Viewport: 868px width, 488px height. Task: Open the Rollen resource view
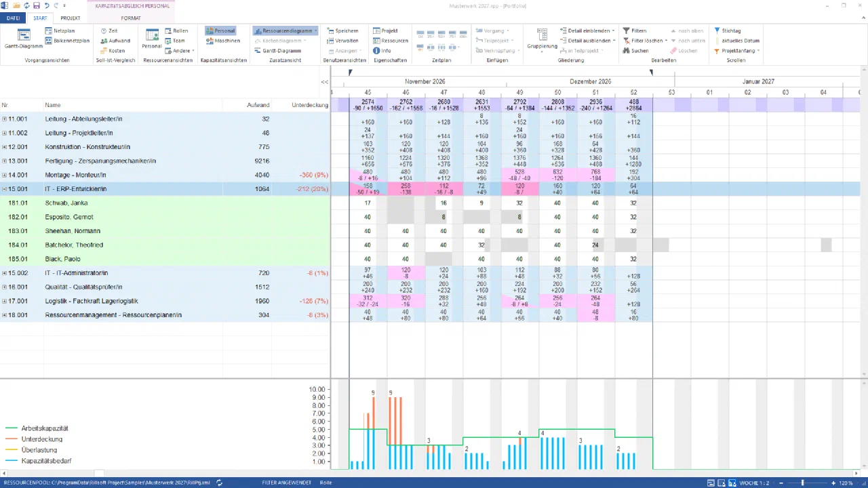(176, 30)
